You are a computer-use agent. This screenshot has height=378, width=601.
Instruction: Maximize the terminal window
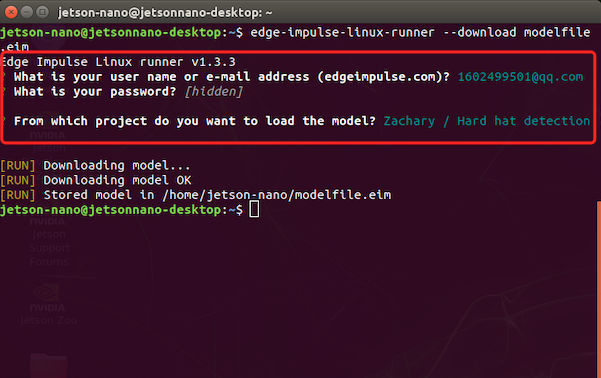[42, 12]
